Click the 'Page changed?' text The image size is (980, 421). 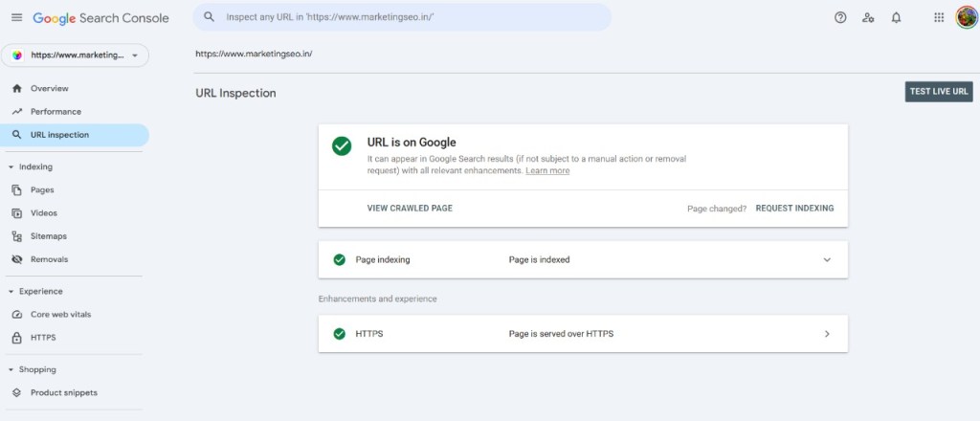point(717,209)
